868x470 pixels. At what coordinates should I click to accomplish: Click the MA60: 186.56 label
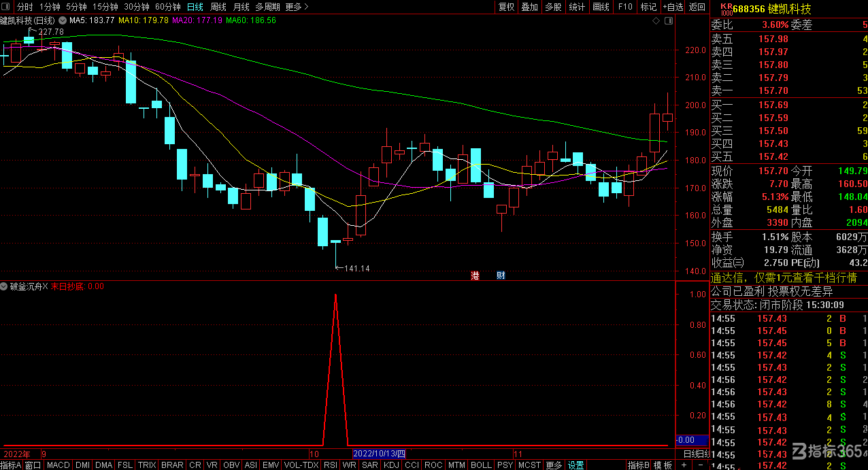(251, 20)
